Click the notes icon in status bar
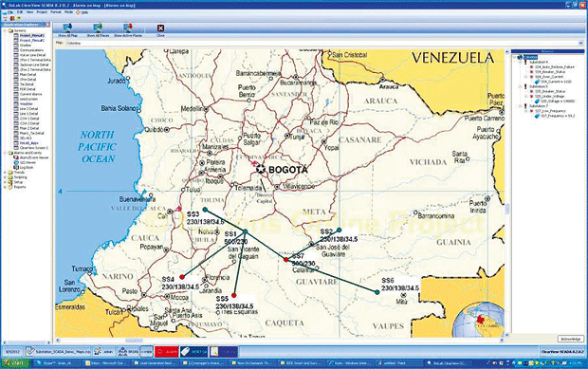588x369 pixels. (x=214, y=352)
